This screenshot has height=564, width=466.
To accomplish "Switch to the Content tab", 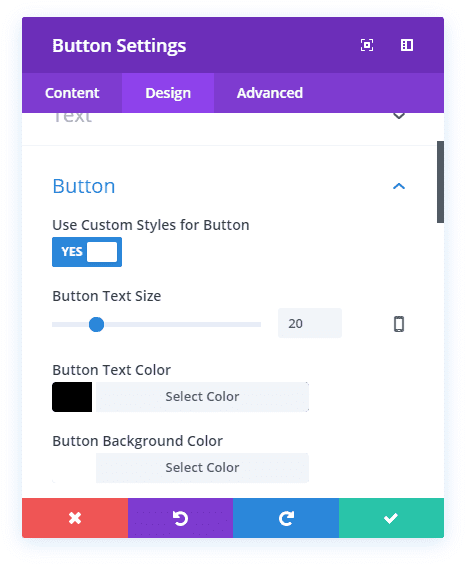I will click(72, 93).
